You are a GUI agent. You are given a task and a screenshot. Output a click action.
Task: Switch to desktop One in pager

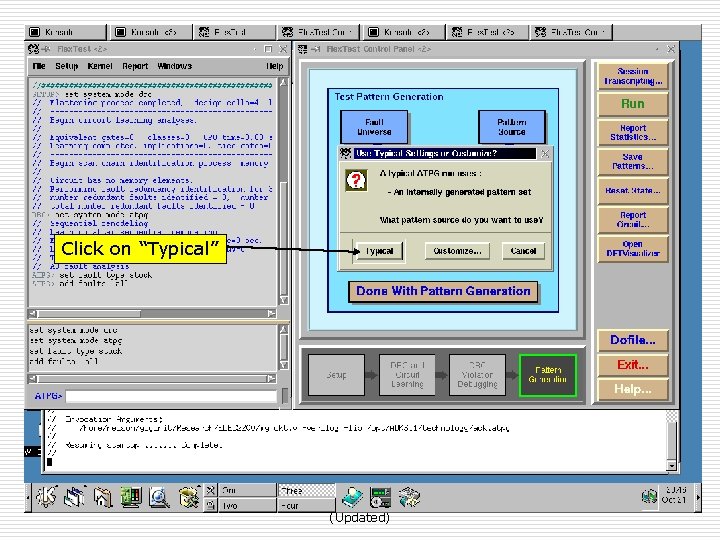pos(247,490)
